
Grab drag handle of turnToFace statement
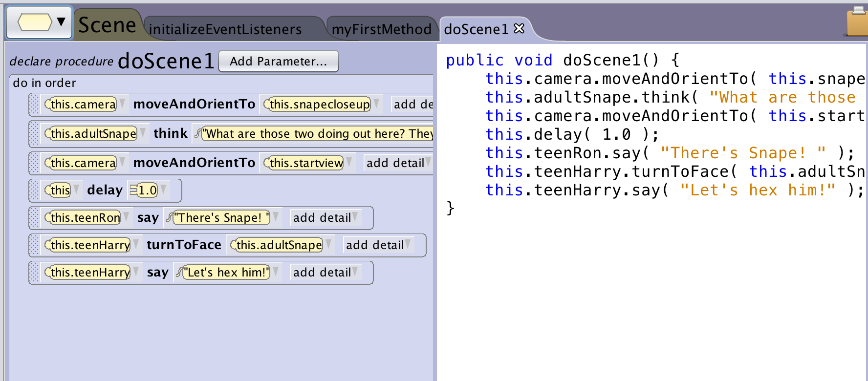point(34,245)
